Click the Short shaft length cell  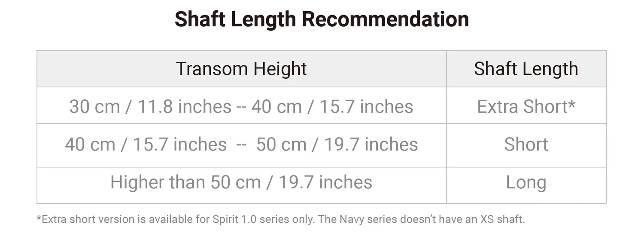click(526, 145)
